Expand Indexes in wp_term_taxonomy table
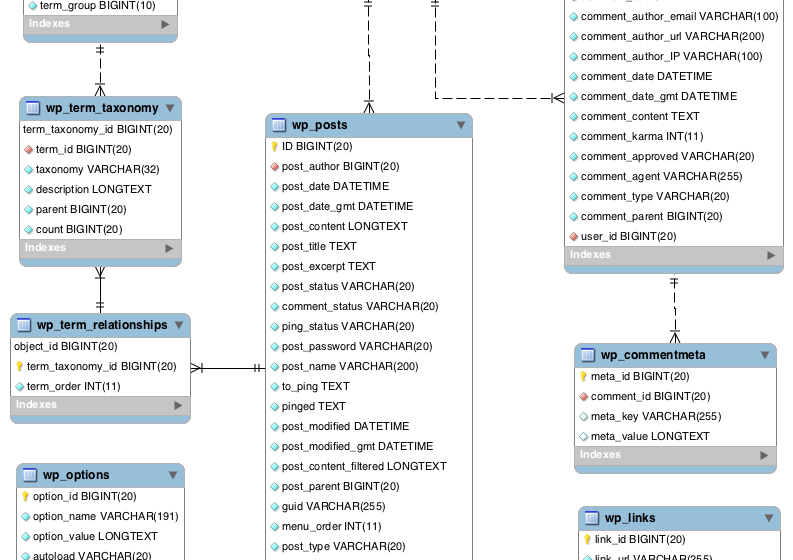793x560 pixels. [169, 248]
